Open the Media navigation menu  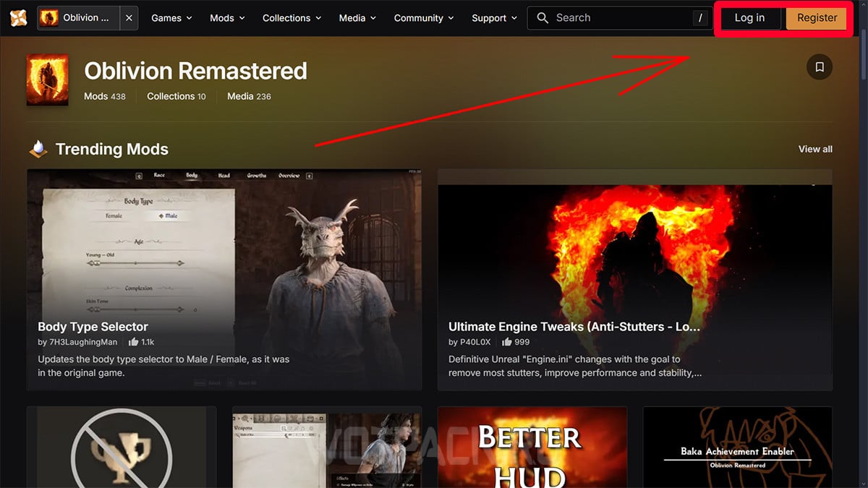[x=357, y=18]
